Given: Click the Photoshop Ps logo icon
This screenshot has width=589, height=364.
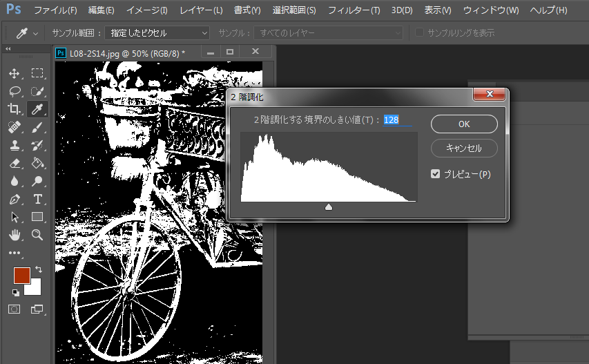Looking at the screenshot, I should [x=14, y=9].
